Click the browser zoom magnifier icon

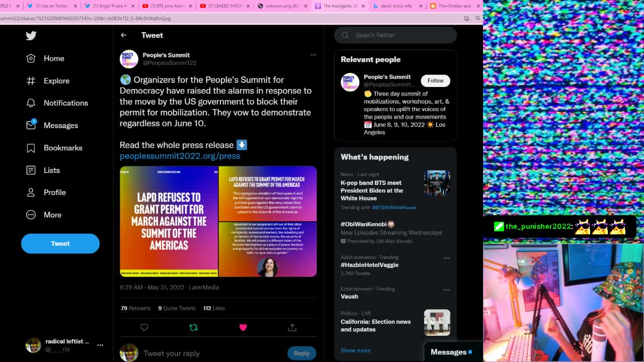pos(478,18)
